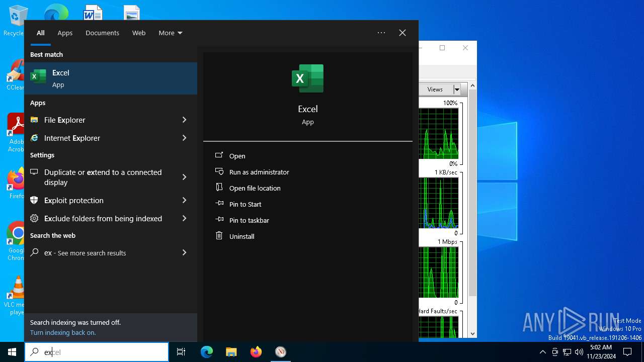The image size is (644, 362).
Task: Click the CPU usage graph in Resource Monitor
Action: (439, 133)
